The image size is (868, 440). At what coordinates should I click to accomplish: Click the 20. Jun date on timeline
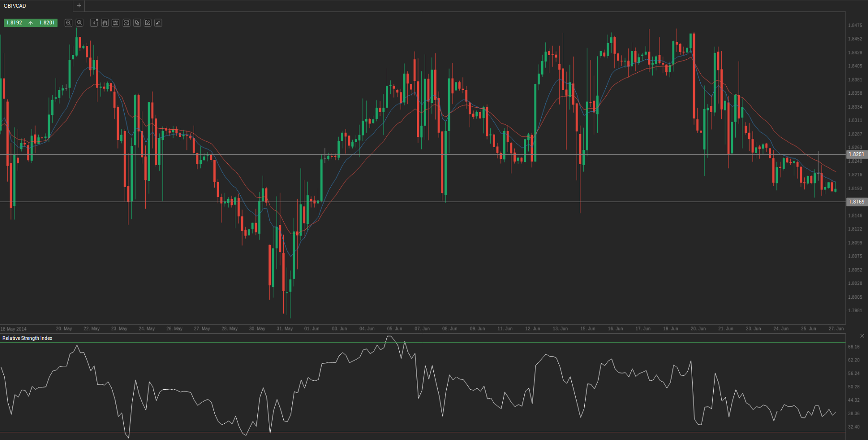point(698,329)
